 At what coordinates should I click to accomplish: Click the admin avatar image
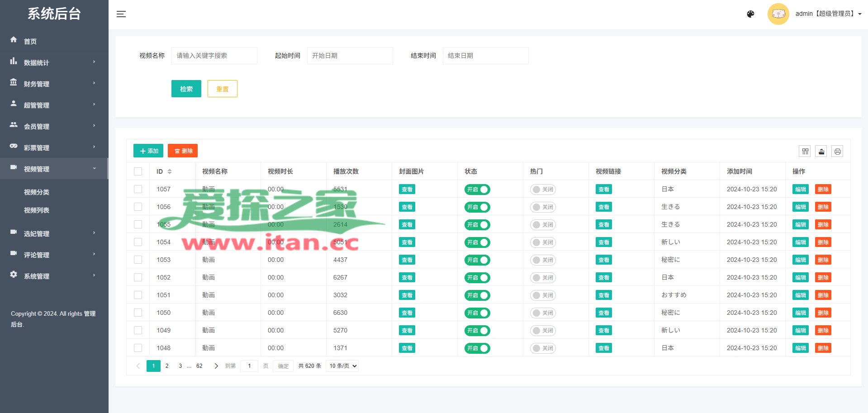778,14
